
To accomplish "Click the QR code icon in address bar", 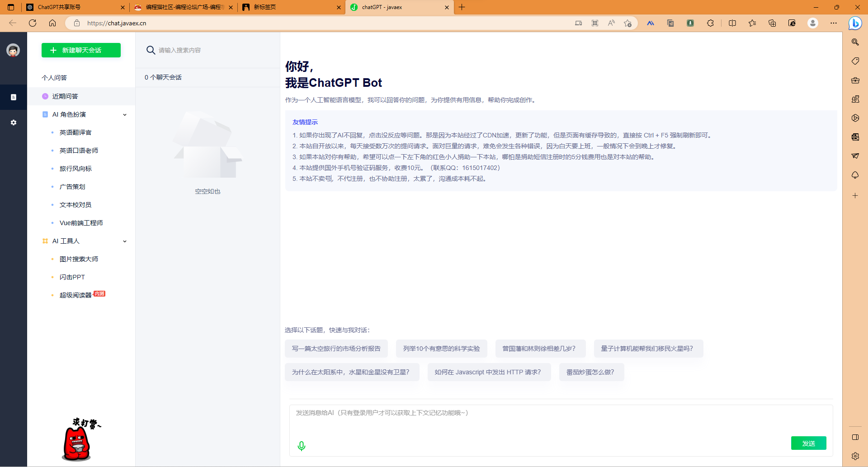I will [x=595, y=23].
